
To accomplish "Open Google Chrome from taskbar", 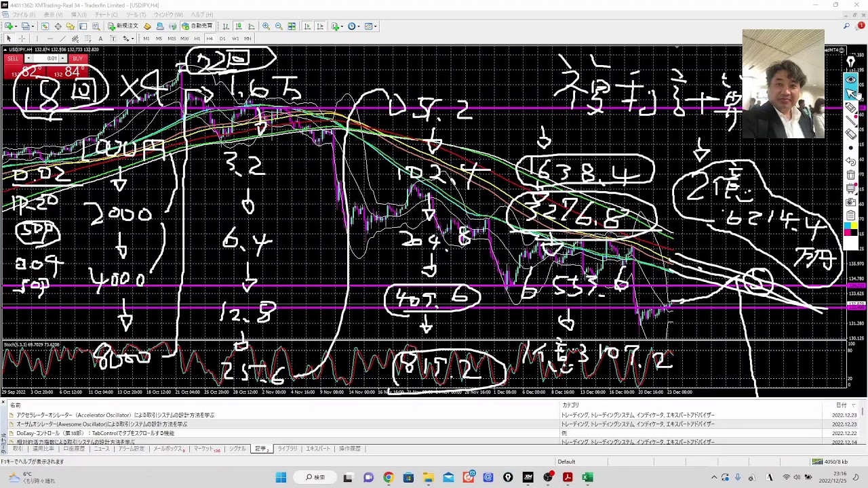I will pyautogui.click(x=389, y=478).
